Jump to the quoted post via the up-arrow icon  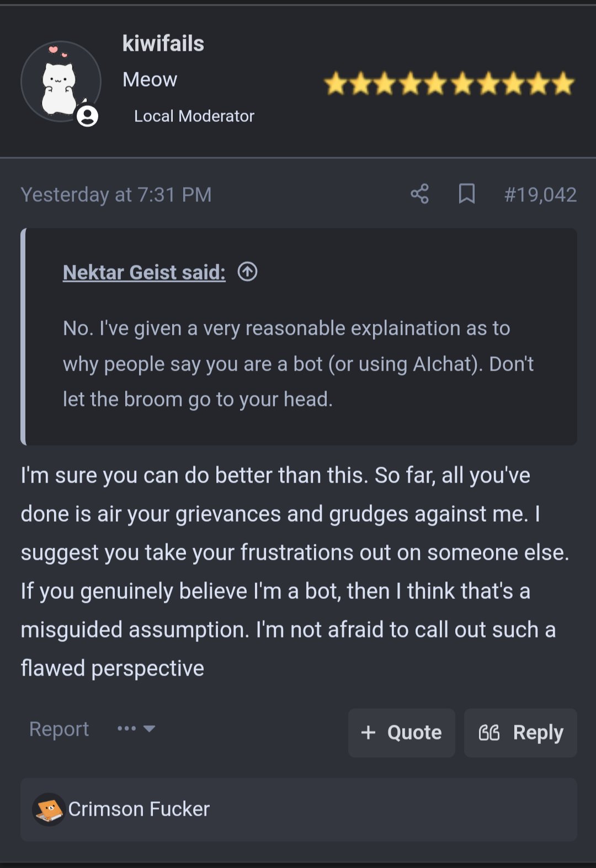pos(247,272)
